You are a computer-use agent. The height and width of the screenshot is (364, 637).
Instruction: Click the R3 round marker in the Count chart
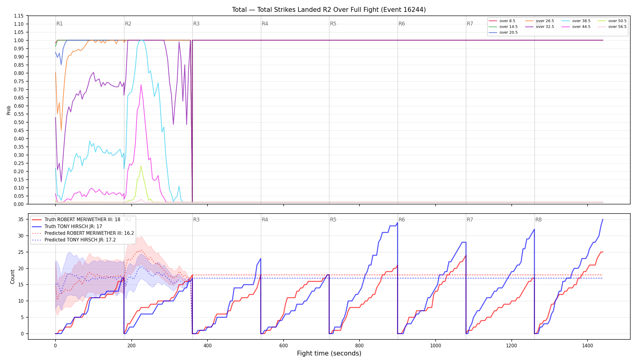[196, 220]
